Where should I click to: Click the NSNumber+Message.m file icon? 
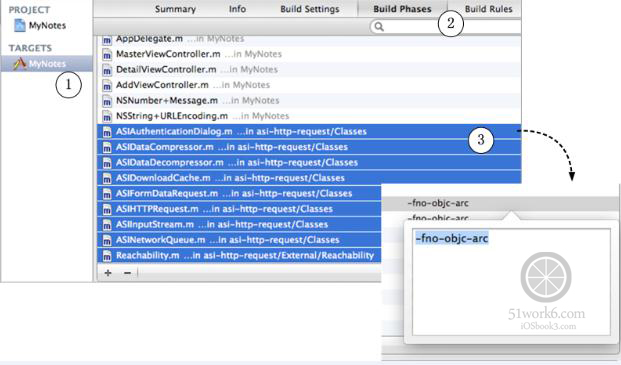tap(107, 101)
